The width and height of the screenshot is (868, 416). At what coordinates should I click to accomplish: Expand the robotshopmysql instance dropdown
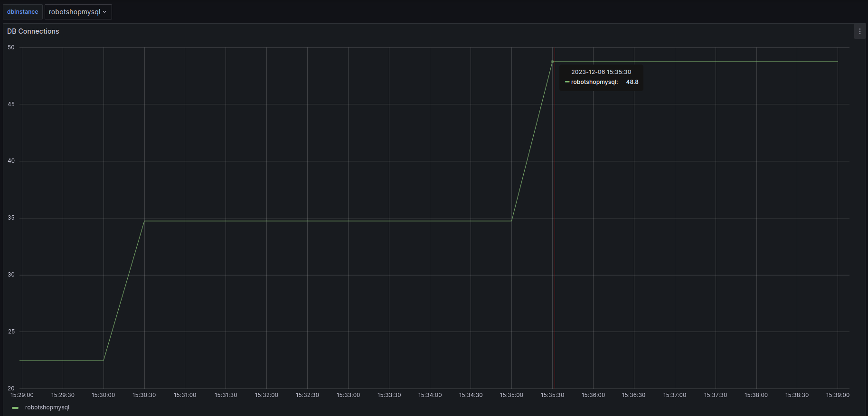pos(78,12)
